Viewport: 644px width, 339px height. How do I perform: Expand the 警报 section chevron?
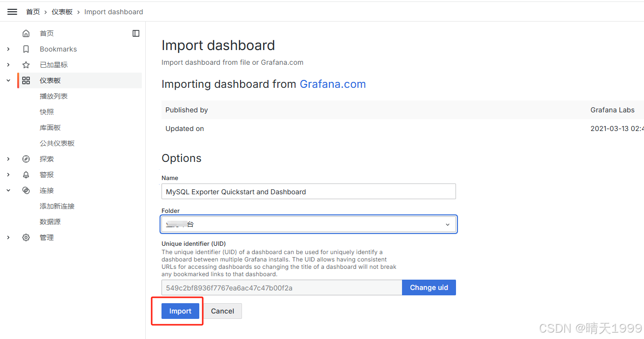coord(8,175)
